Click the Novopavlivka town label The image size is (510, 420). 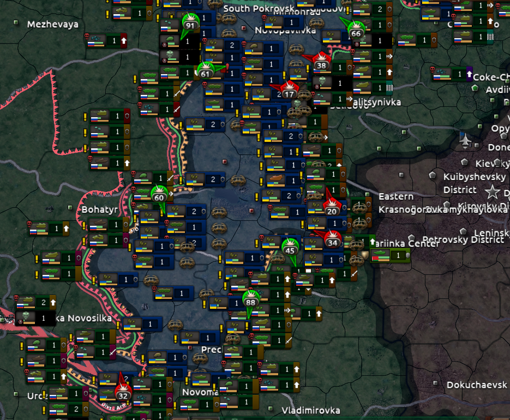click(x=285, y=30)
